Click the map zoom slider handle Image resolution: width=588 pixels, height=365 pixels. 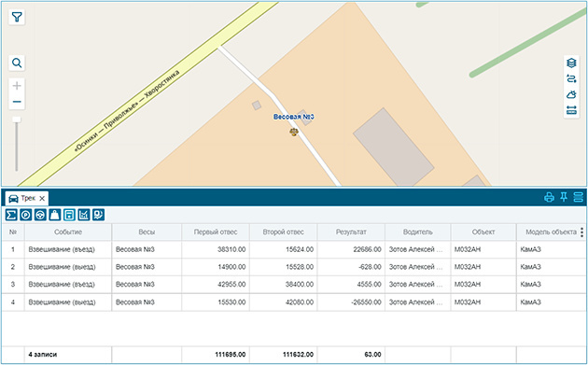click(17, 119)
